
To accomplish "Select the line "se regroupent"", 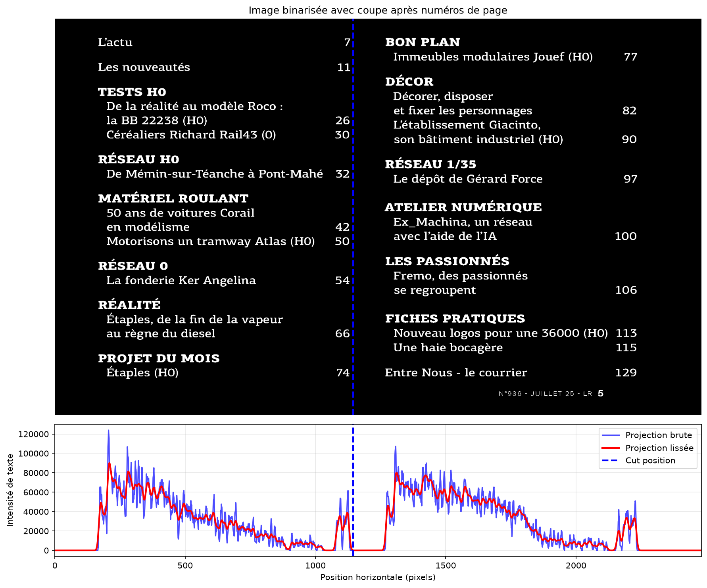I will point(434,290).
